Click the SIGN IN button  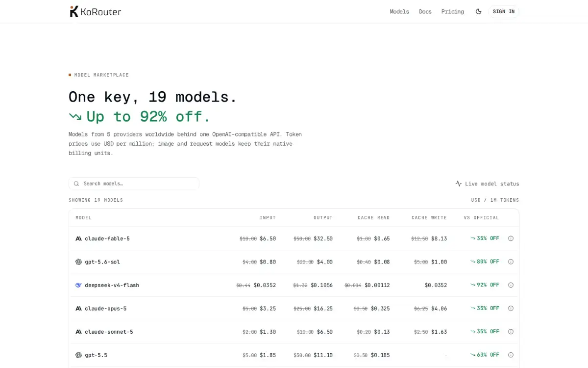point(504,11)
